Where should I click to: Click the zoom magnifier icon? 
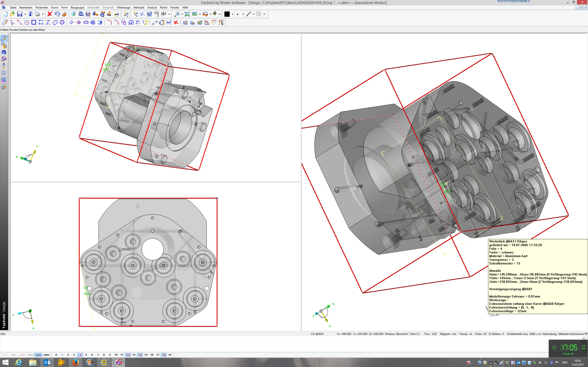pyautogui.click(x=177, y=14)
